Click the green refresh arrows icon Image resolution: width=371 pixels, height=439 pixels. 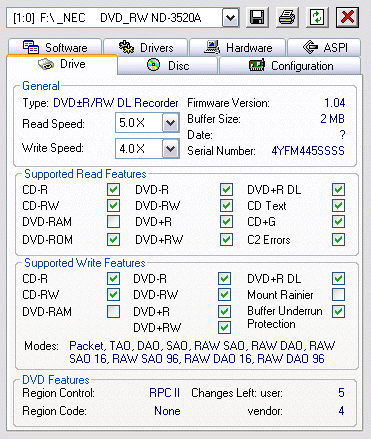click(x=317, y=17)
